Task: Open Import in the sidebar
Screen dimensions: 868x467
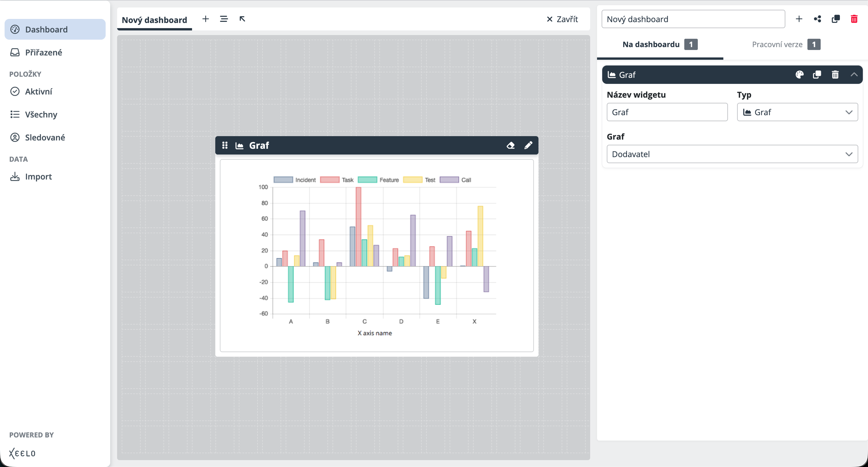Action: [38, 177]
